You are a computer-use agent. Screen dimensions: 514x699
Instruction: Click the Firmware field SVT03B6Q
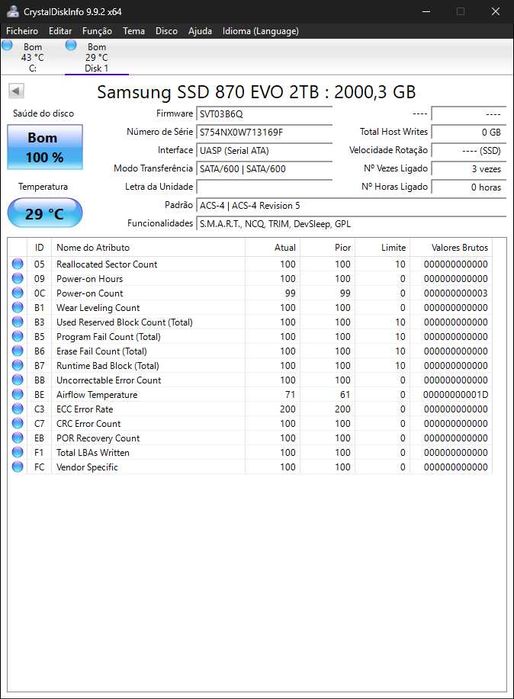click(264, 114)
